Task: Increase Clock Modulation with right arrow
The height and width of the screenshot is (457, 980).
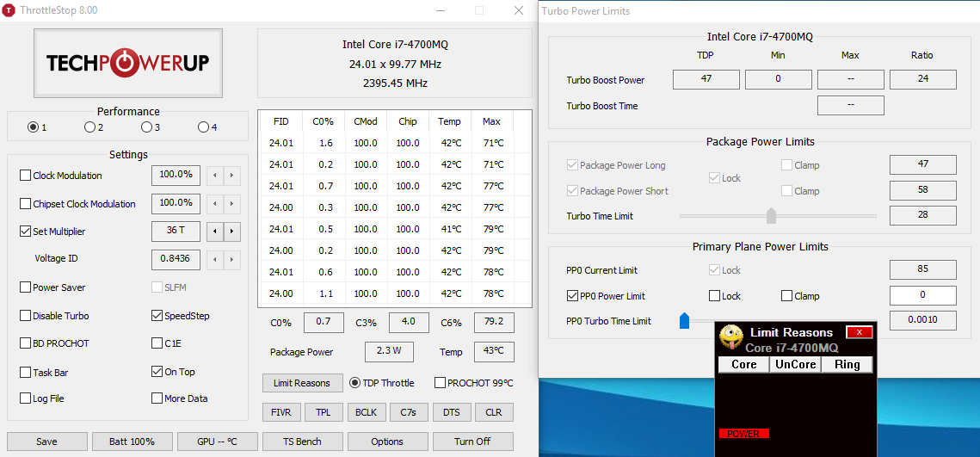Action: 231,176
